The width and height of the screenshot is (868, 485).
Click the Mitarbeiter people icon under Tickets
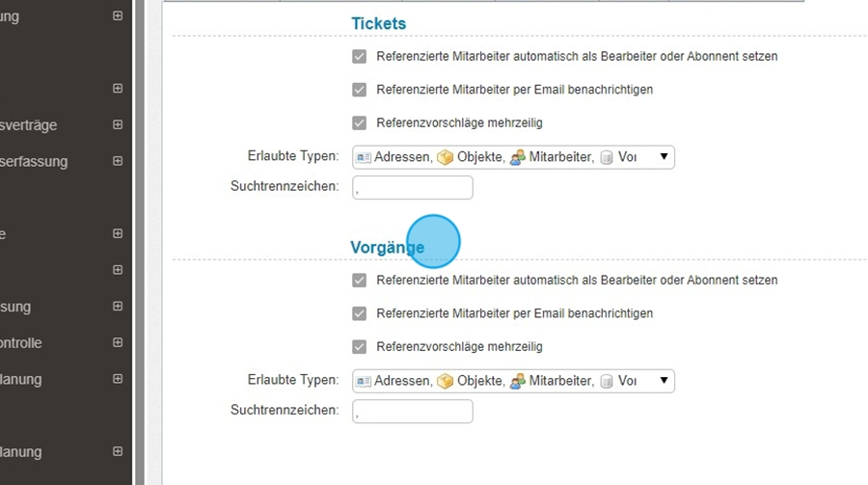518,157
